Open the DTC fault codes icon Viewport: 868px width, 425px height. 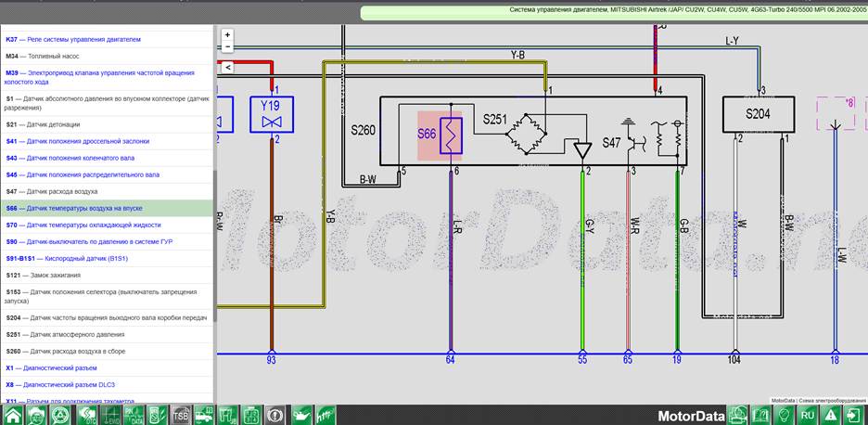click(87, 415)
